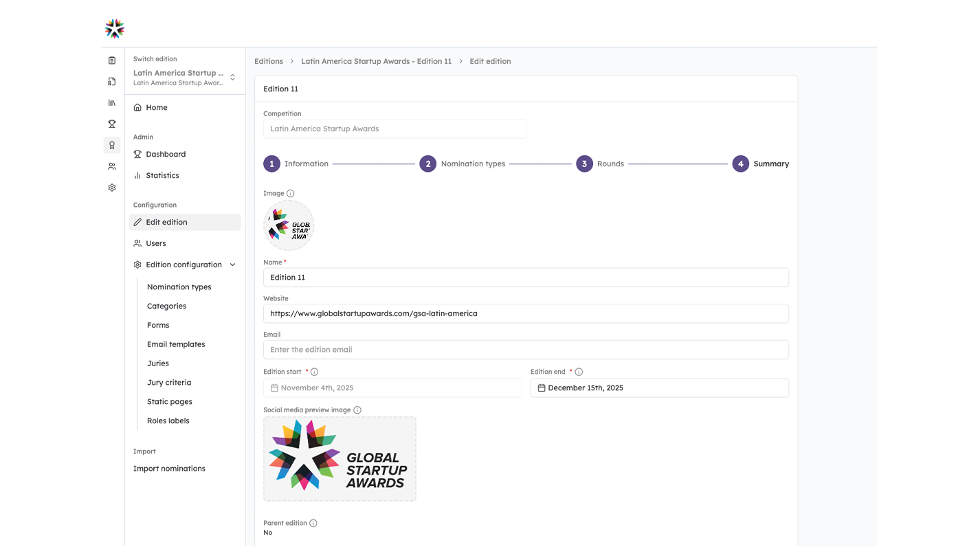Go to step 2 Nomination types
This screenshot has height=560, width=978.
(463, 164)
